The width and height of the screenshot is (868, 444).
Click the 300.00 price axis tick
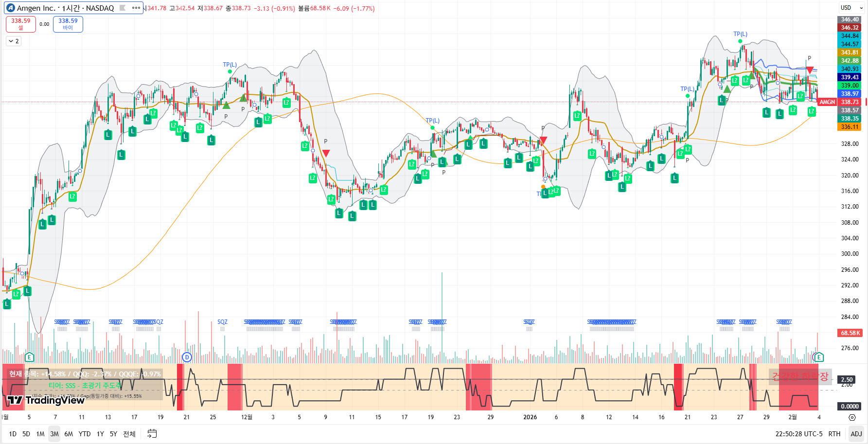[850, 254]
